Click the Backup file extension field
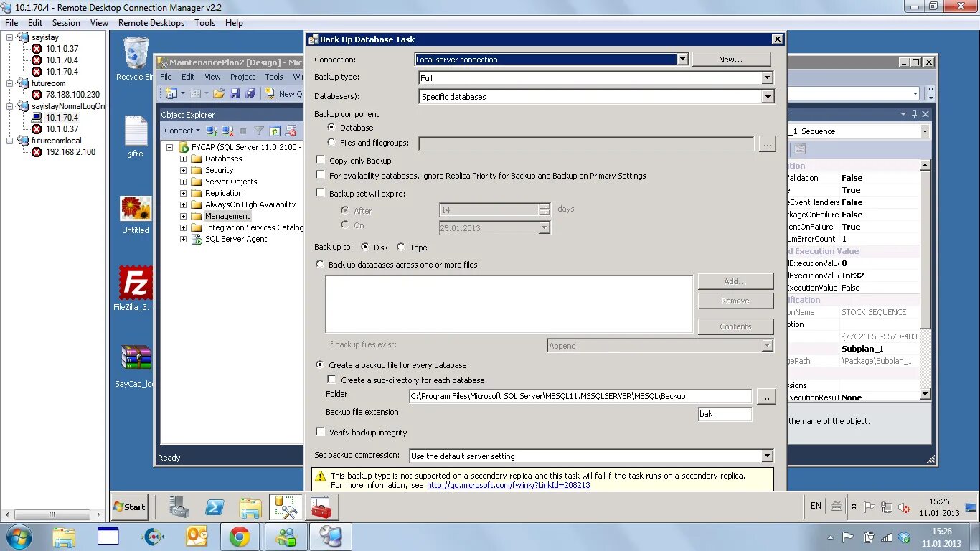This screenshot has width=980, height=551. pyautogui.click(x=725, y=414)
